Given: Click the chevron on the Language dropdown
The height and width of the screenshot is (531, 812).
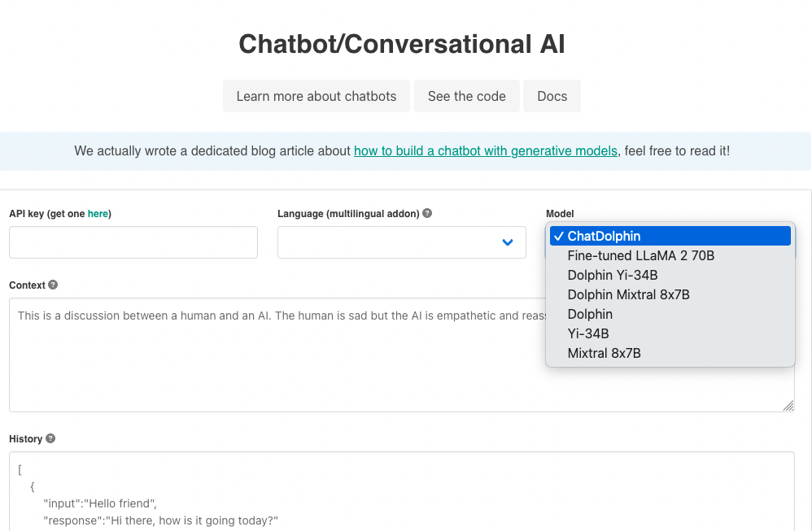Looking at the screenshot, I should pos(508,242).
